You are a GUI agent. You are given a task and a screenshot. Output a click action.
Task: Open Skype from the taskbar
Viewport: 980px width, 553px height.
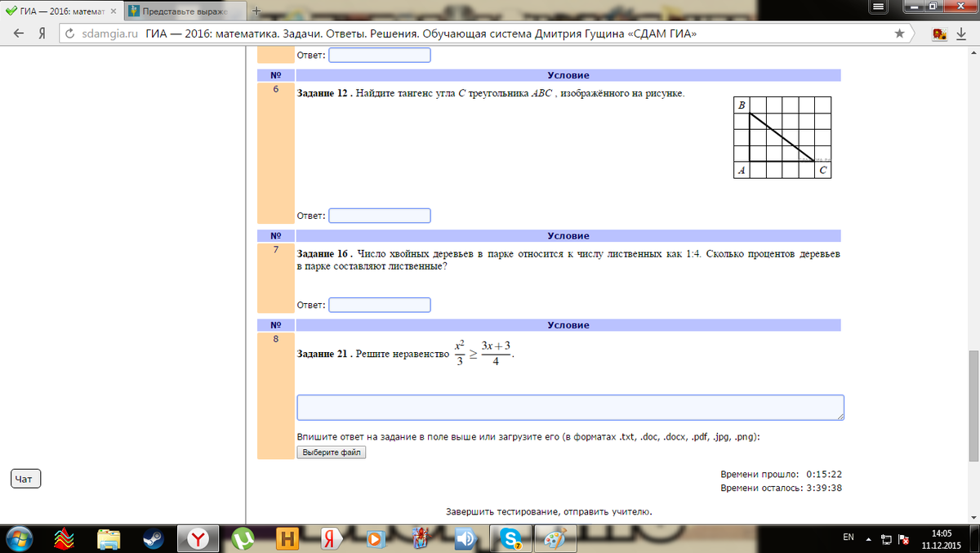511,537
